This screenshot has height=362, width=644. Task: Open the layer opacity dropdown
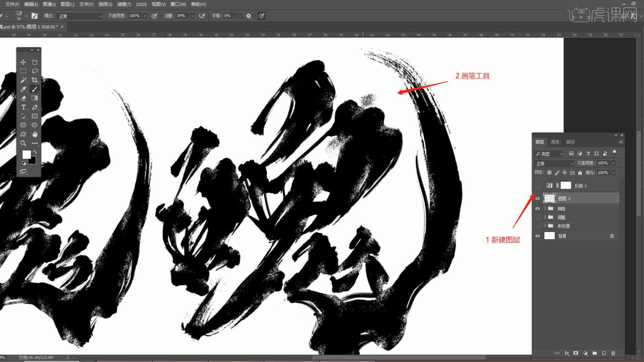click(613, 163)
